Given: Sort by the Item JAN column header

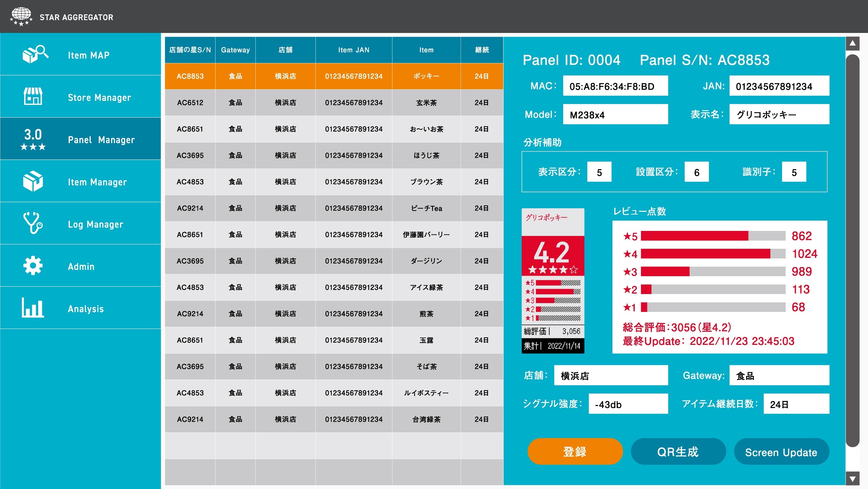Looking at the screenshot, I should tap(354, 50).
